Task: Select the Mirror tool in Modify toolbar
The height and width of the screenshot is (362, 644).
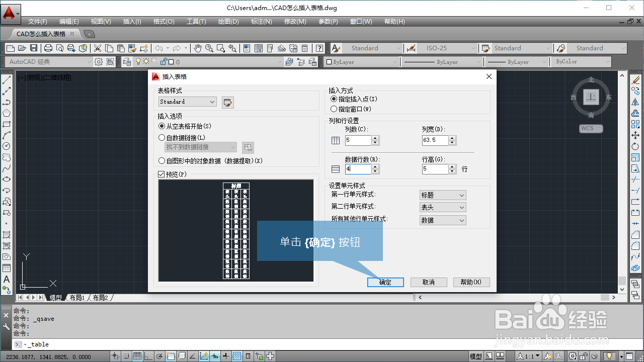Action: click(635, 102)
